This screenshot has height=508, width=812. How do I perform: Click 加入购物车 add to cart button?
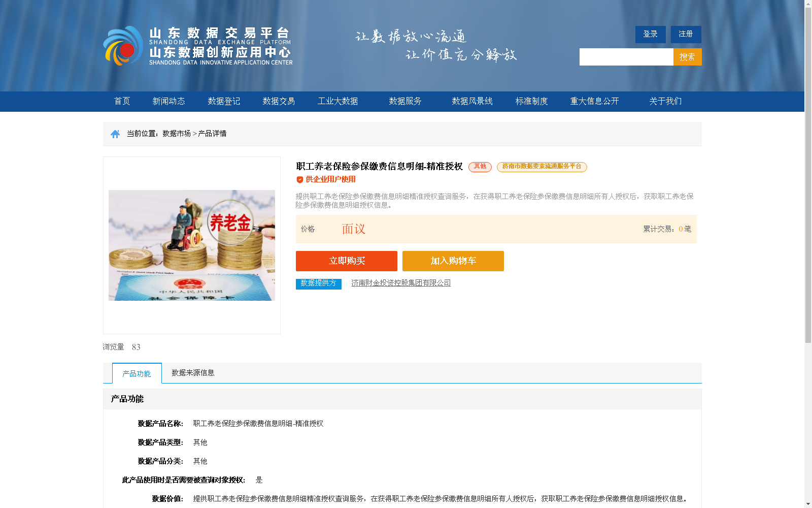point(453,261)
